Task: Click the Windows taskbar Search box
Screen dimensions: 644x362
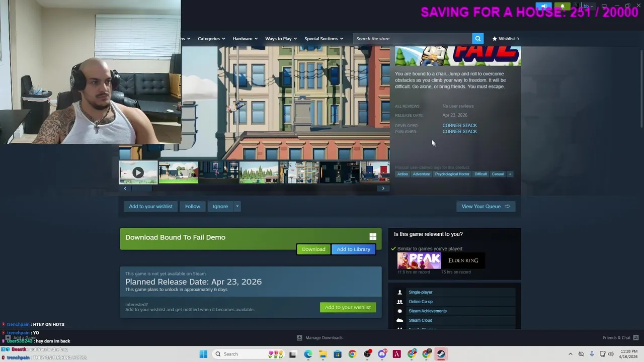Action: click(249, 354)
